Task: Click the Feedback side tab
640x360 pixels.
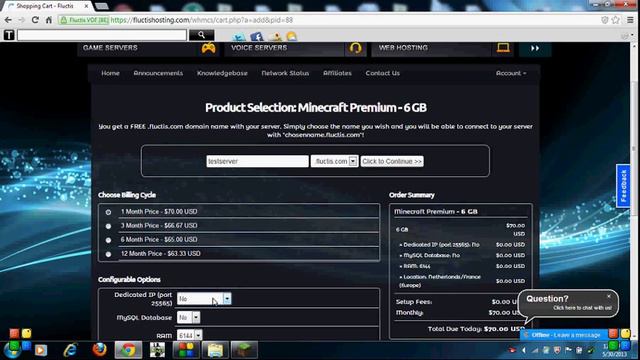Action: tap(623, 186)
